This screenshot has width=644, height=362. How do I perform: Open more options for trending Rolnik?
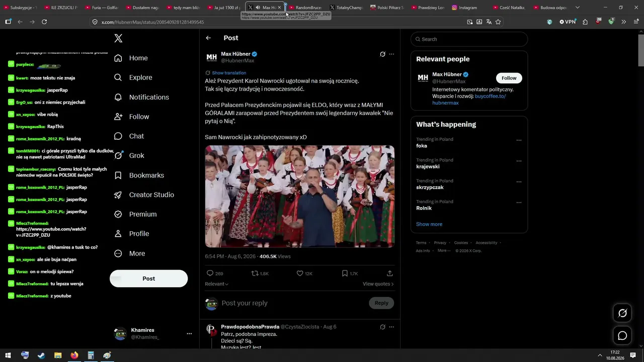(x=519, y=203)
